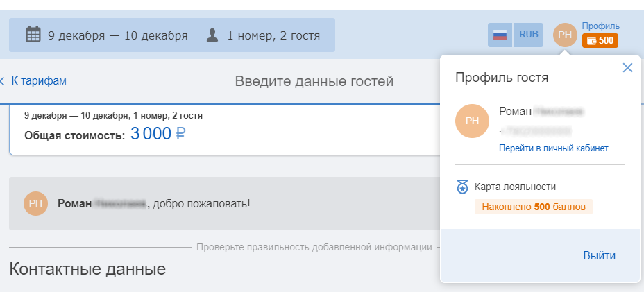Viewport: 644px width, 292px height.
Task: Click the Профиль link in header
Action: (600, 26)
